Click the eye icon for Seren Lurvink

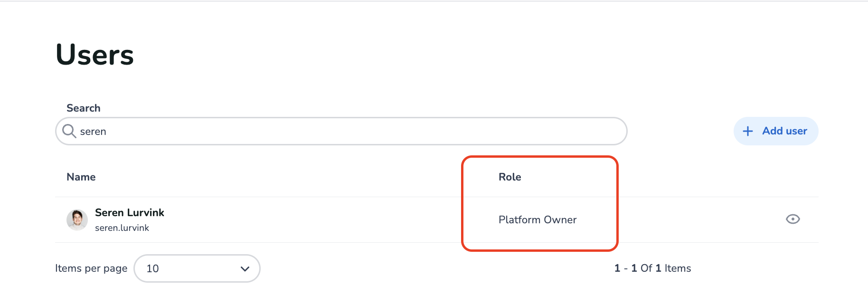click(793, 219)
